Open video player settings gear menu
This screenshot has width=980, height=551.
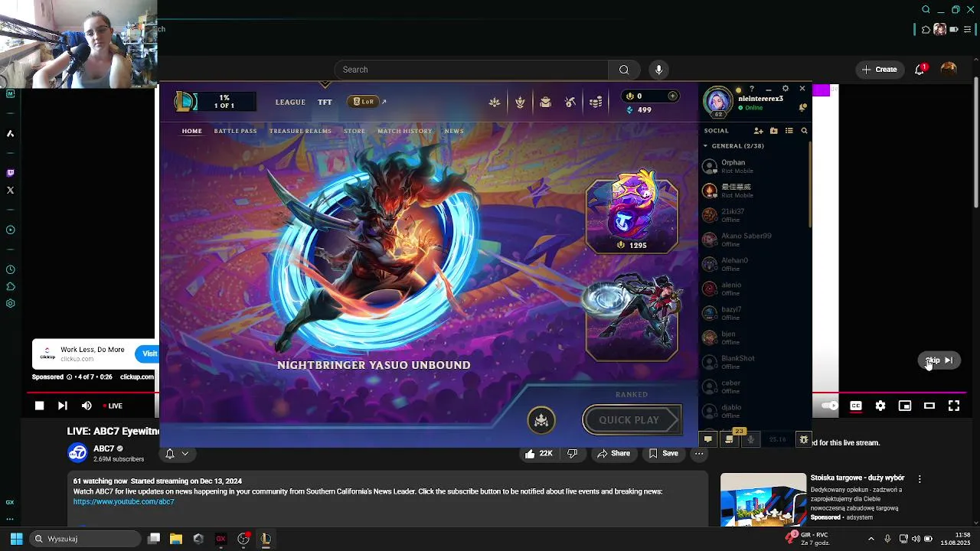880,406
